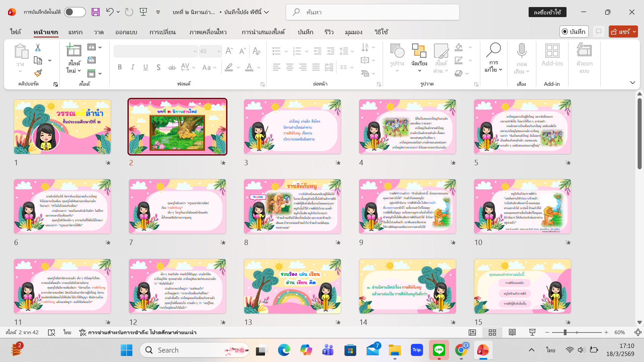
Task: Click the zoom slider handle
Action: point(565,332)
